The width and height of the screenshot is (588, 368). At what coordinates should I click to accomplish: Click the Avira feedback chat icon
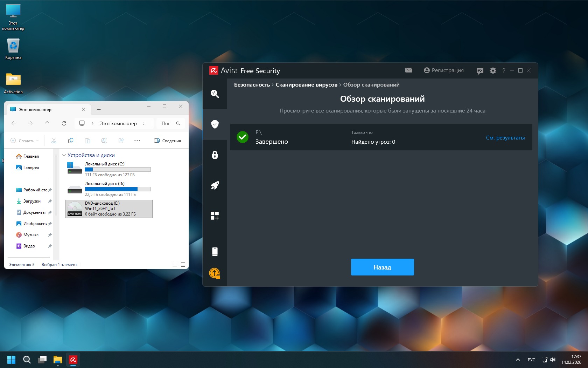(479, 71)
